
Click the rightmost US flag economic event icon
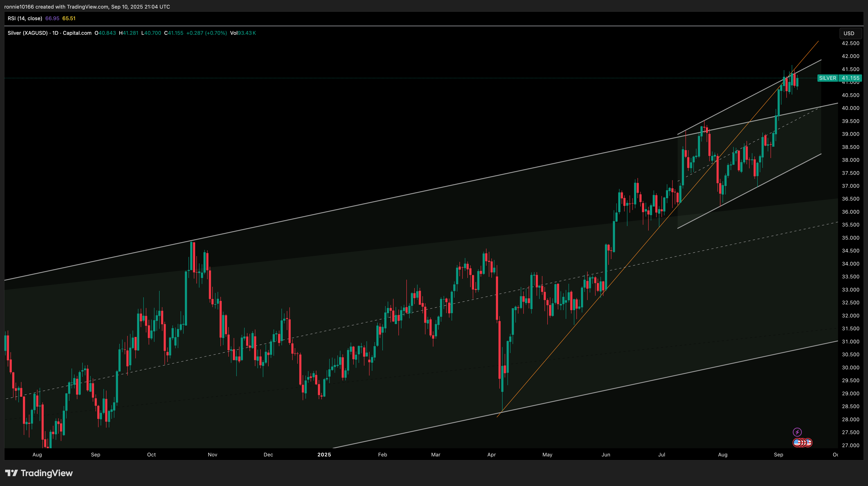(809, 442)
